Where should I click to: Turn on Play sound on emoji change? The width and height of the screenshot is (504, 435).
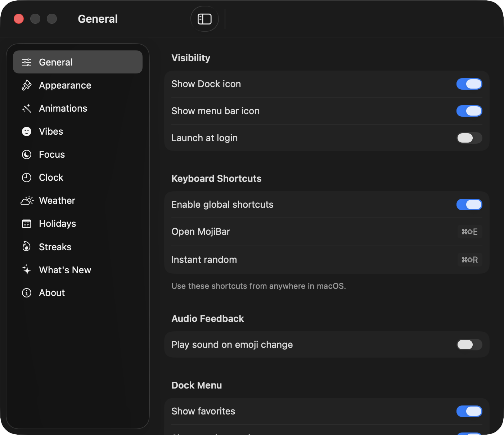coord(469,345)
